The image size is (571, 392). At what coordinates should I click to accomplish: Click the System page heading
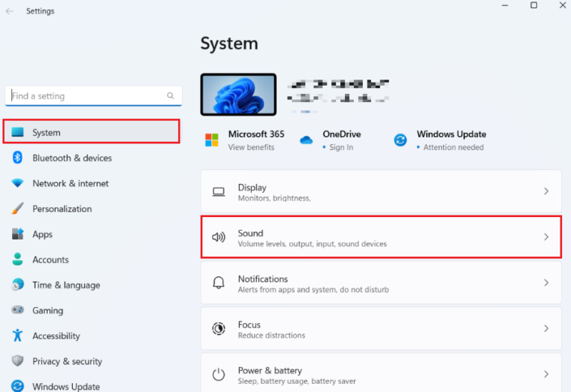[x=229, y=44]
